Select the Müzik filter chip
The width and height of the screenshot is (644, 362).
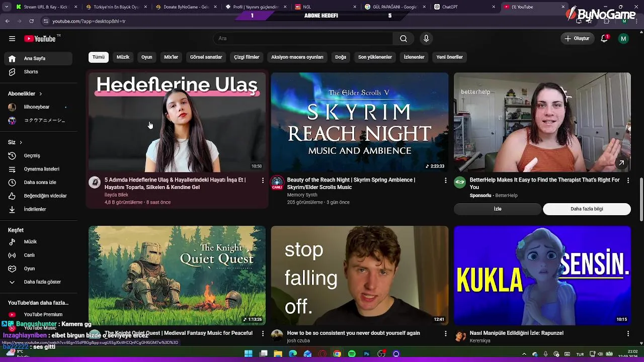[x=123, y=57]
